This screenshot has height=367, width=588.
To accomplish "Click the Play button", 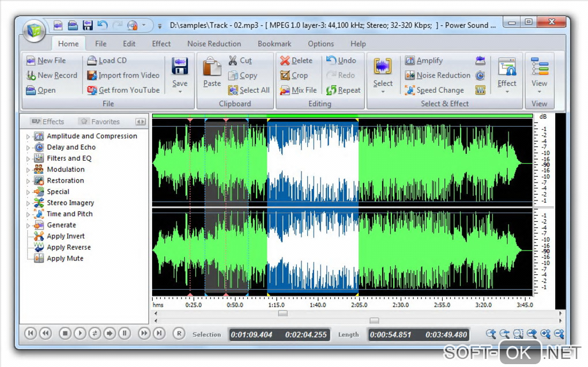I will tap(80, 333).
